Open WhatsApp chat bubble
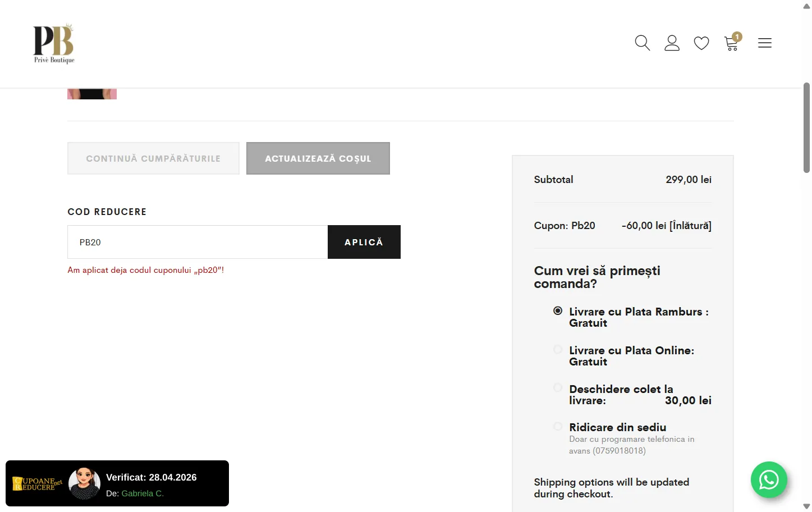Viewport: 812px width, 512px height. 769,479
